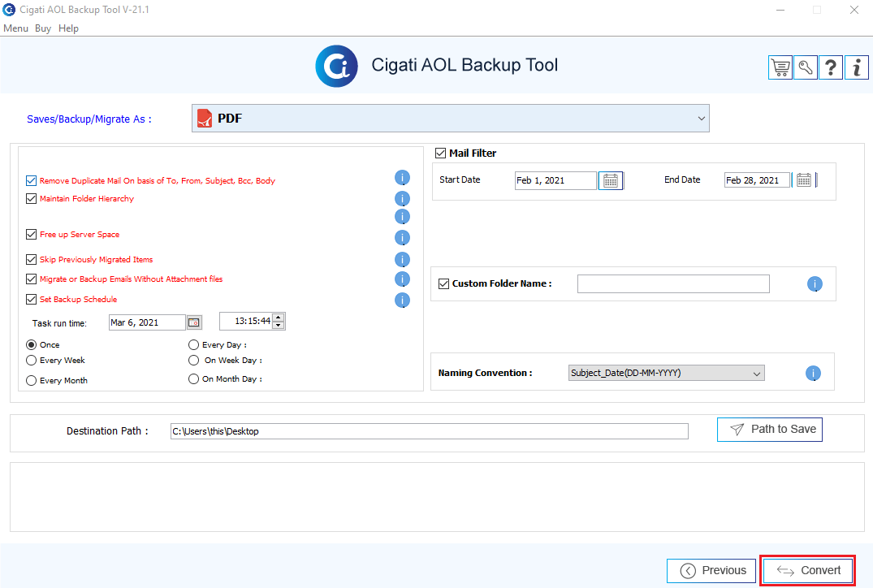Toggle Remove Duplicate Mail checkbox

pyautogui.click(x=31, y=180)
